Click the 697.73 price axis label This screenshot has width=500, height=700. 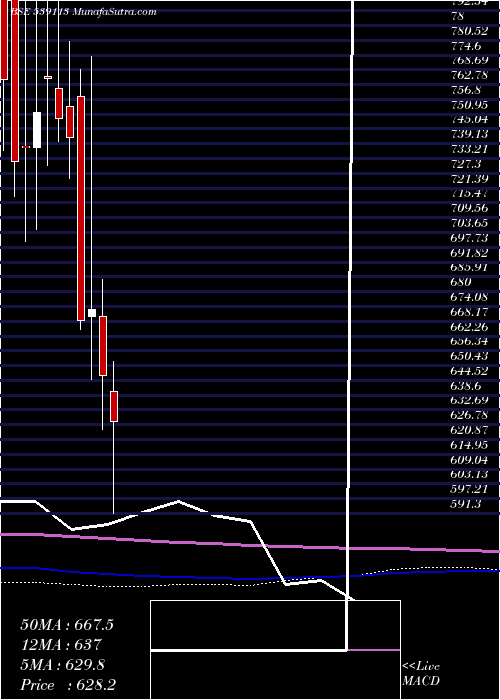pyautogui.click(x=469, y=238)
